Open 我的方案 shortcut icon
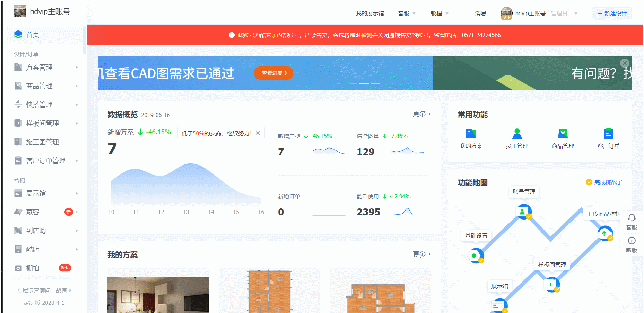 coord(471,134)
